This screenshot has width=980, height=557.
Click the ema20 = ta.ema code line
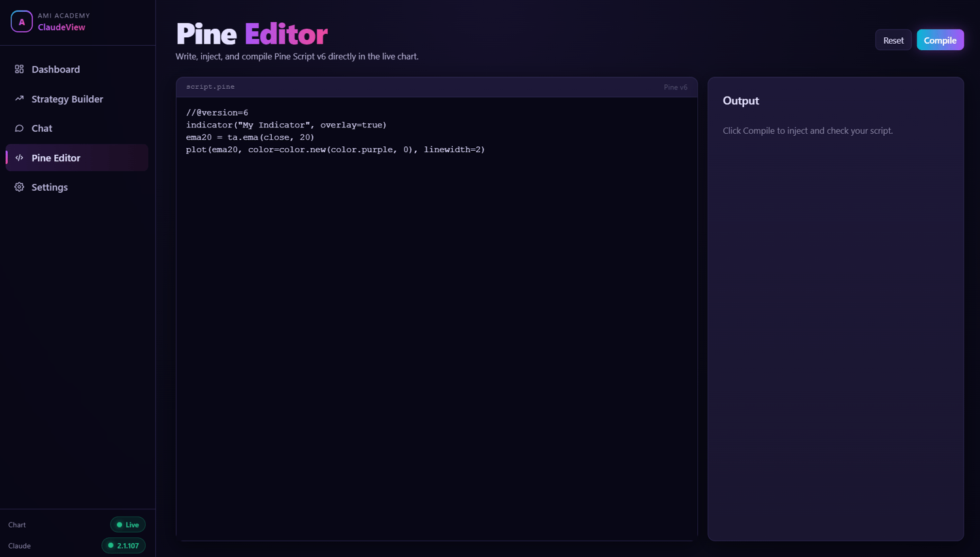(x=250, y=137)
